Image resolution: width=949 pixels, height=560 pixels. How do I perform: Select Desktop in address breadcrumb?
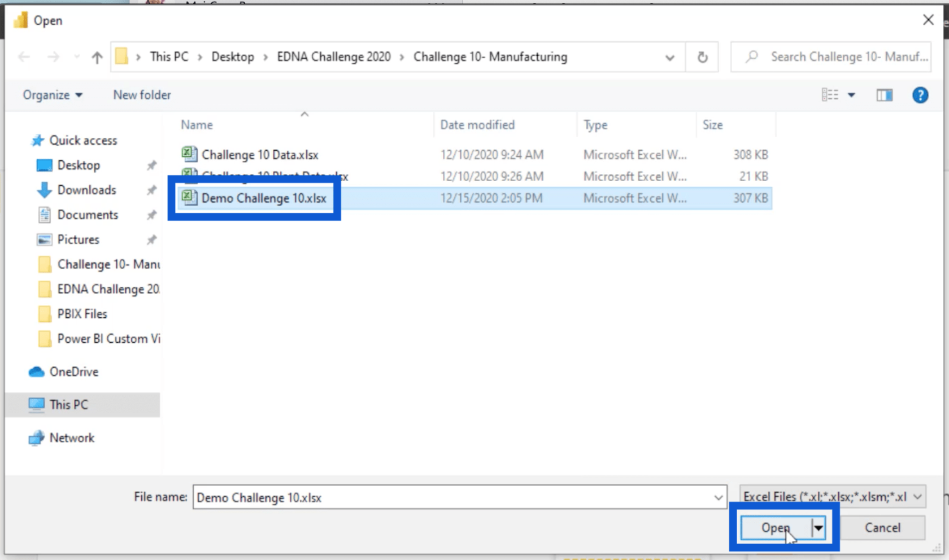(x=233, y=56)
